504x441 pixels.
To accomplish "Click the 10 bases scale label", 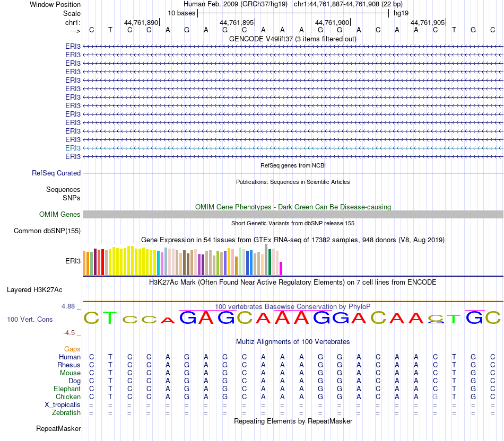I will click(181, 13).
